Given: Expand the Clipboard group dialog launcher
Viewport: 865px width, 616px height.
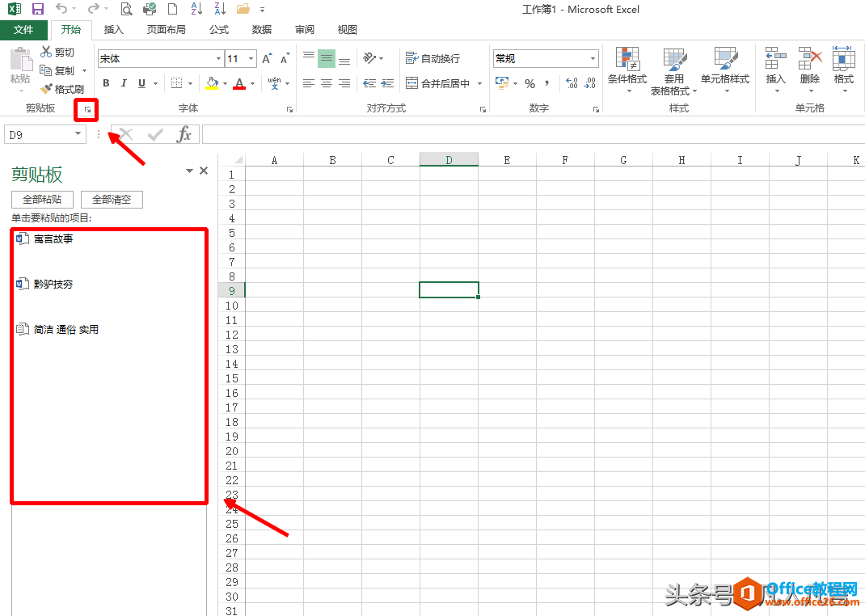Looking at the screenshot, I should coord(87,110).
